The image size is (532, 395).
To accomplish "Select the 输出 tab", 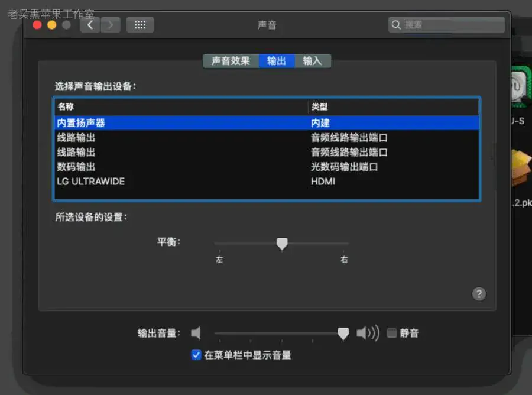I will tap(277, 61).
